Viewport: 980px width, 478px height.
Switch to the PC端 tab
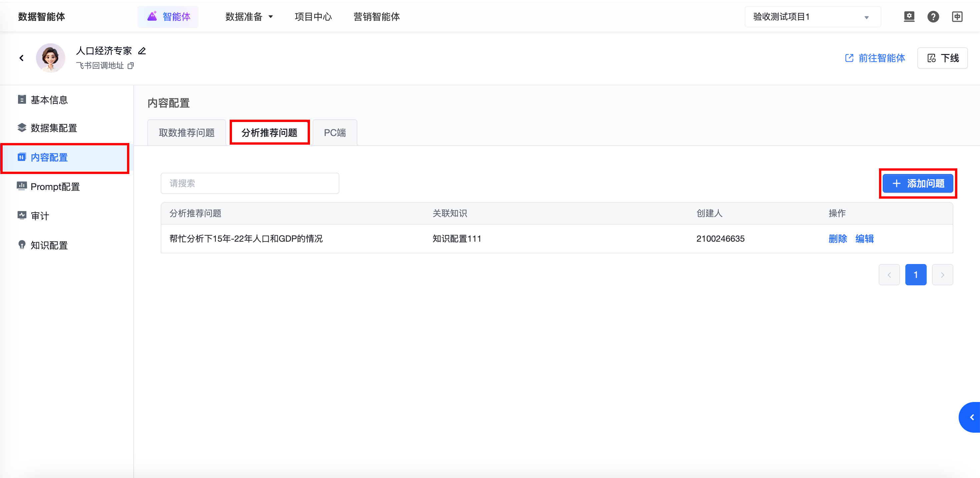(x=334, y=133)
